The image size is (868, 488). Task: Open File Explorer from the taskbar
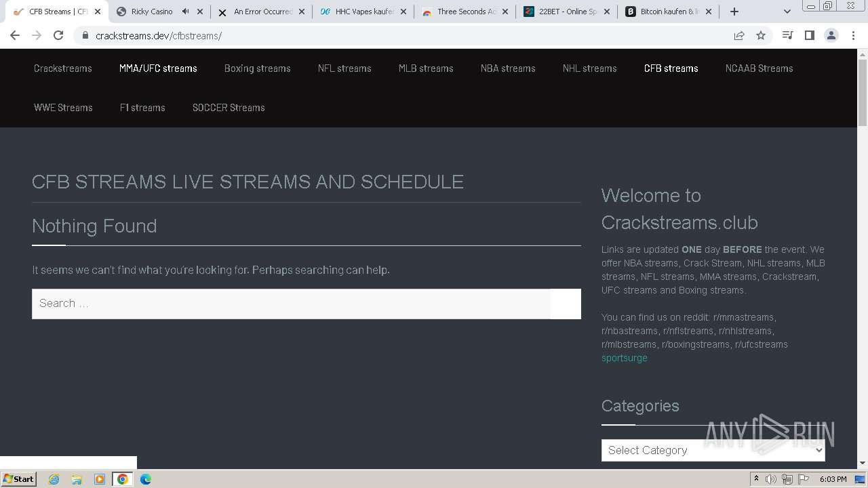point(77,479)
